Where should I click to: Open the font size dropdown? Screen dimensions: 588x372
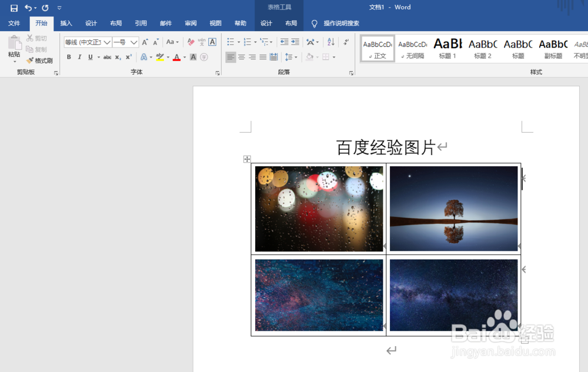(x=133, y=42)
